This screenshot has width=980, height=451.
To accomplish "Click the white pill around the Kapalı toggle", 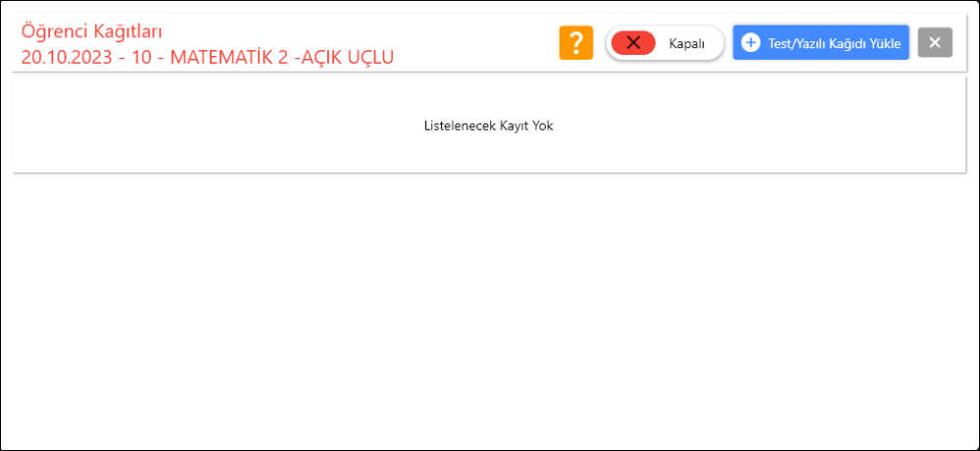I will [x=665, y=42].
